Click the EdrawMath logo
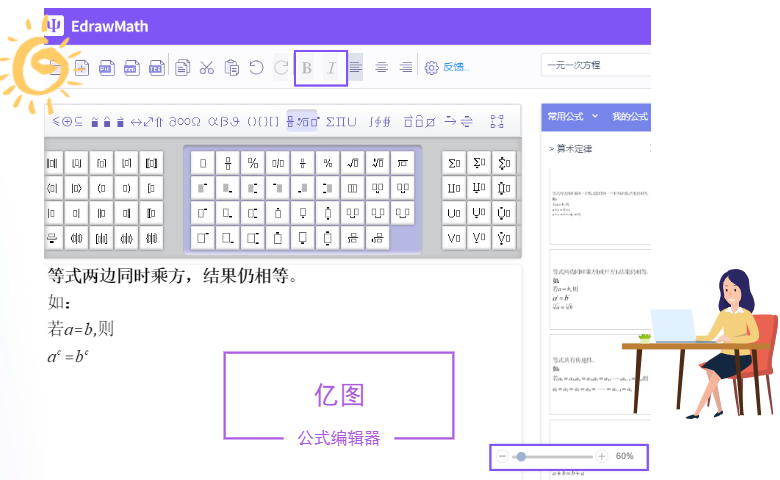 point(98,26)
